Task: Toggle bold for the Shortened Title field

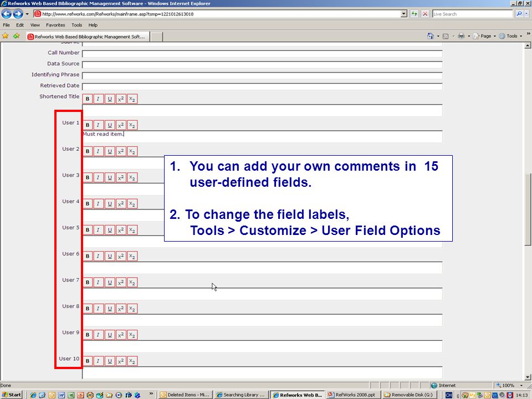Action: coord(88,99)
